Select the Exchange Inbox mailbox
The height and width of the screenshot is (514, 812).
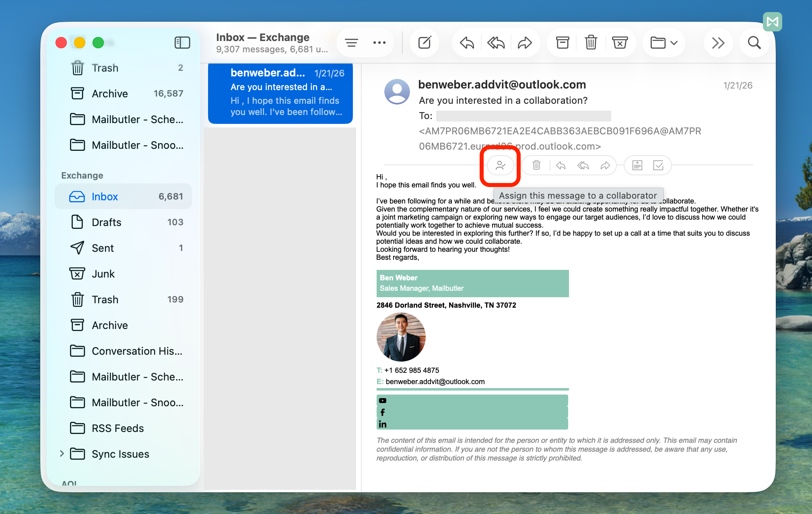(124, 197)
